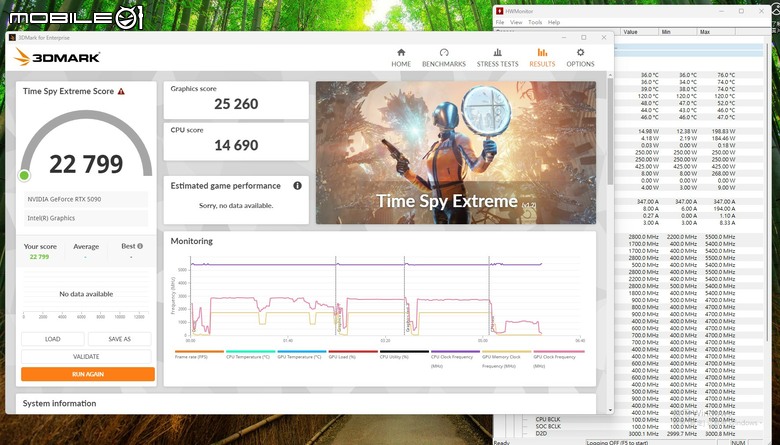Screen dimensions: 780x445
Task: Select the D2D row in HWMonitor
Action: click(x=541, y=434)
